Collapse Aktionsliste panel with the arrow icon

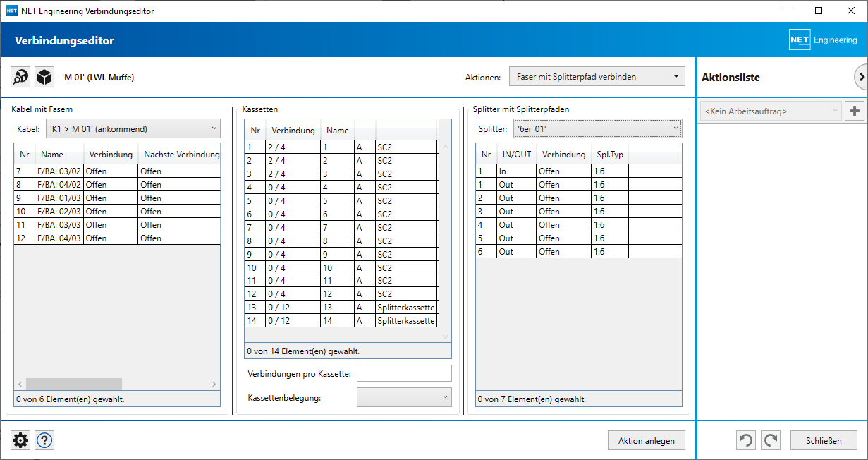[861, 77]
